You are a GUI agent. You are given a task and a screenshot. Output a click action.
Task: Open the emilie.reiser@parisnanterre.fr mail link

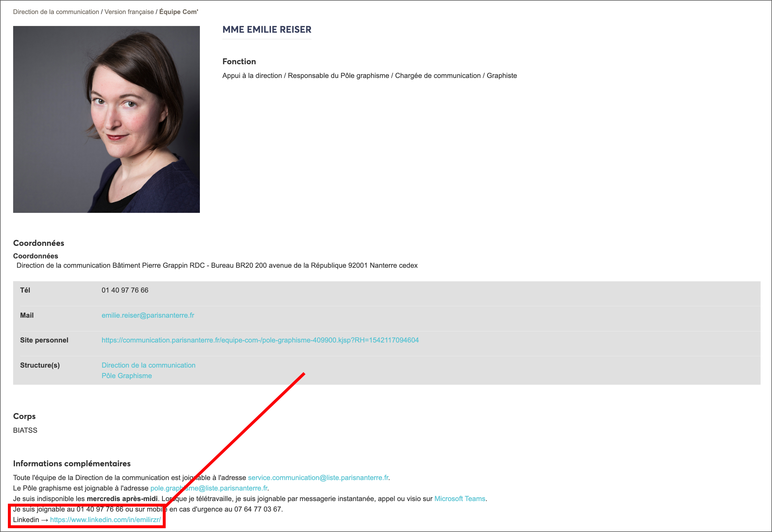click(148, 315)
